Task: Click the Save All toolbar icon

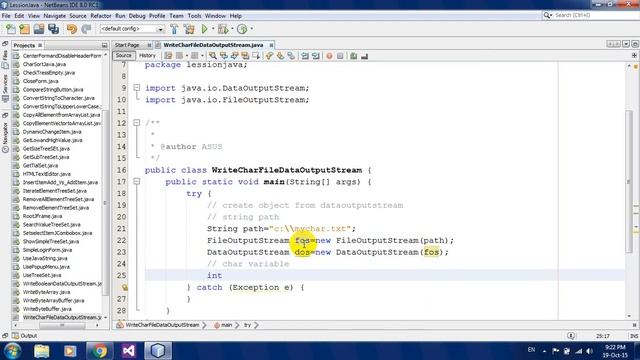Action: point(53,29)
